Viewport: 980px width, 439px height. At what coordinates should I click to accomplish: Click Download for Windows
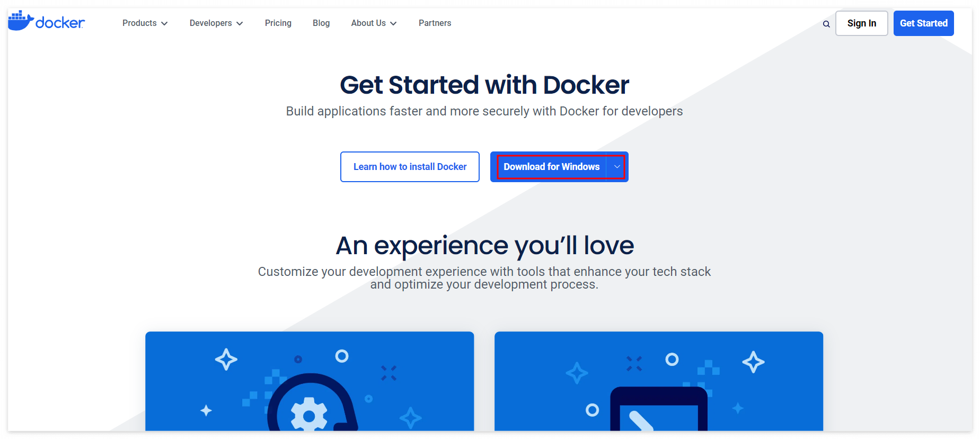pyautogui.click(x=551, y=167)
